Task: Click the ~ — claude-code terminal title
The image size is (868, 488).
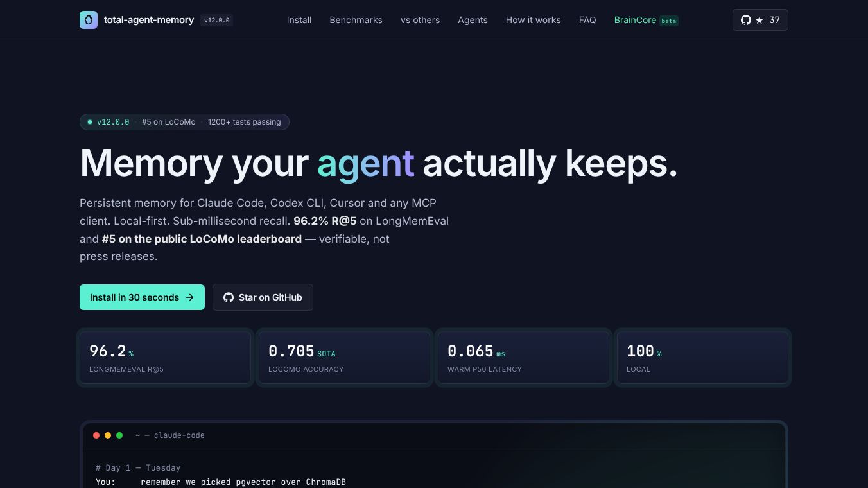Action: coord(170,435)
